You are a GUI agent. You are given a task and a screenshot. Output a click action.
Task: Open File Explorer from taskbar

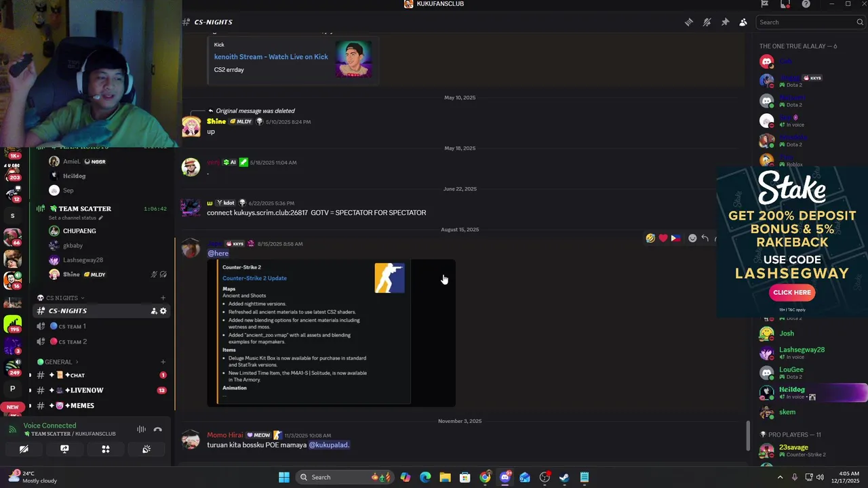tap(445, 477)
